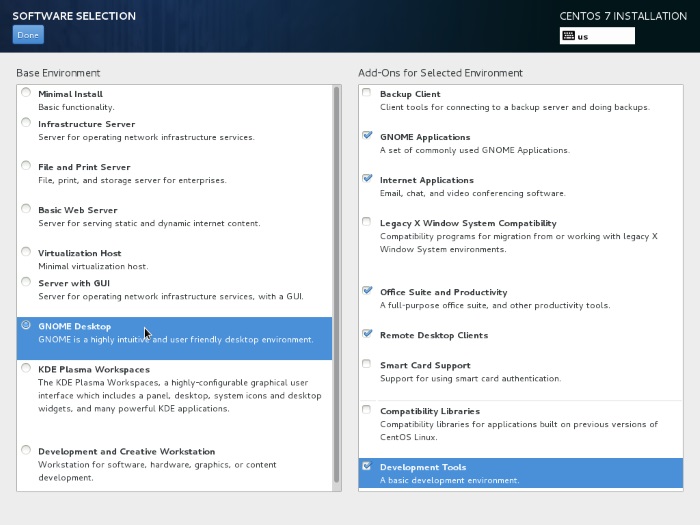700x525 pixels.
Task: Choose KDE Plasma Workspaces radio button
Action: pyautogui.click(x=26, y=368)
